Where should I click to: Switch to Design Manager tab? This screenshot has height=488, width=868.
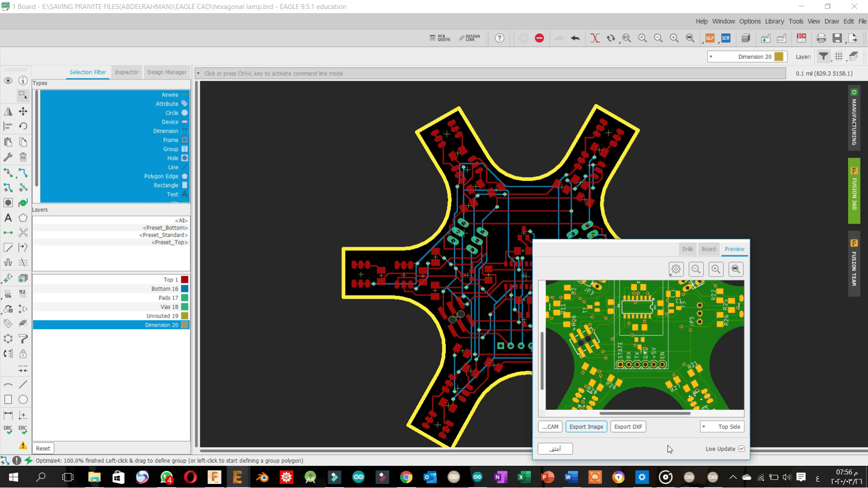[x=167, y=72]
